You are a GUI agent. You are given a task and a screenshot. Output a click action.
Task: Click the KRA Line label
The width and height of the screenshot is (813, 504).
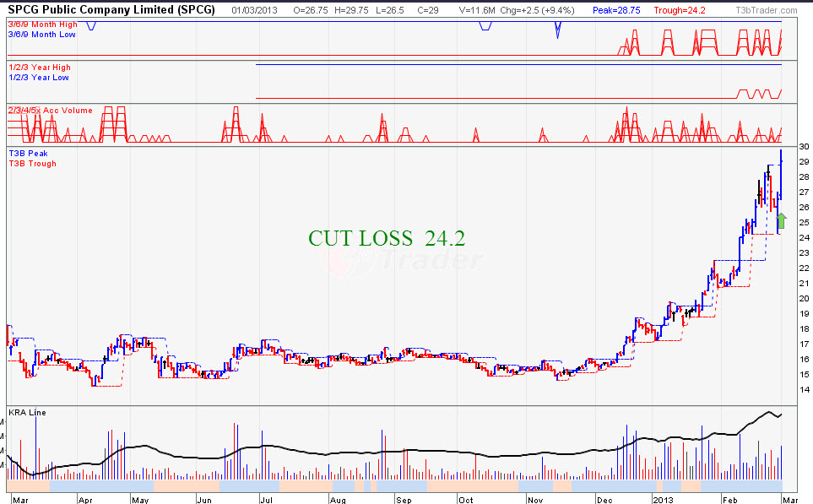click(28, 412)
